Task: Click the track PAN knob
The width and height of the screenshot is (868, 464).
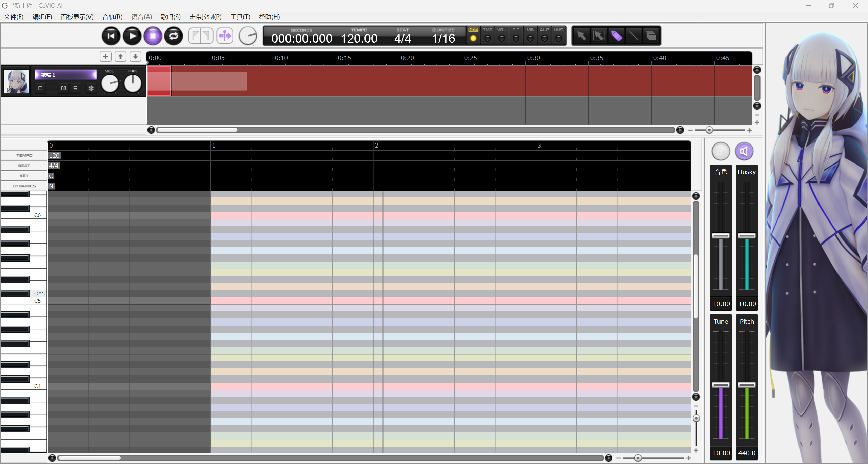Action: point(133,83)
